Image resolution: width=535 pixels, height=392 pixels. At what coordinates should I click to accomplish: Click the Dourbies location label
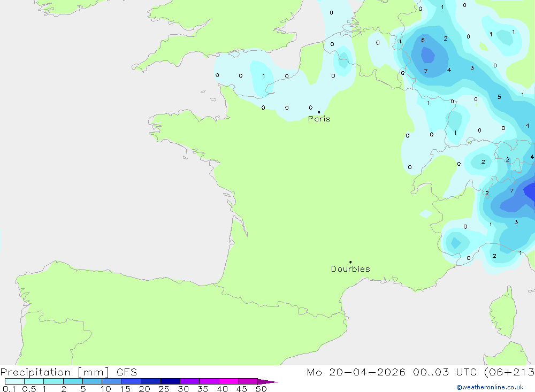pyautogui.click(x=350, y=269)
